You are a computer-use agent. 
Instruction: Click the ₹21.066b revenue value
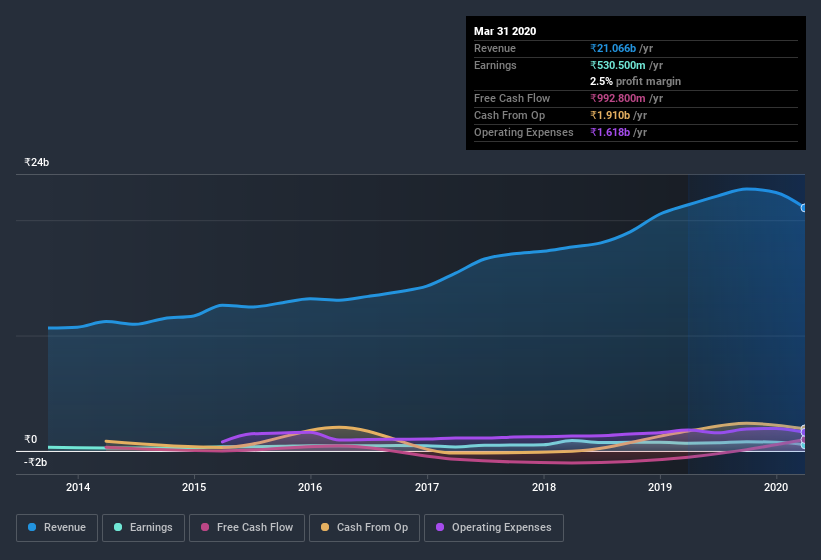(x=613, y=49)
